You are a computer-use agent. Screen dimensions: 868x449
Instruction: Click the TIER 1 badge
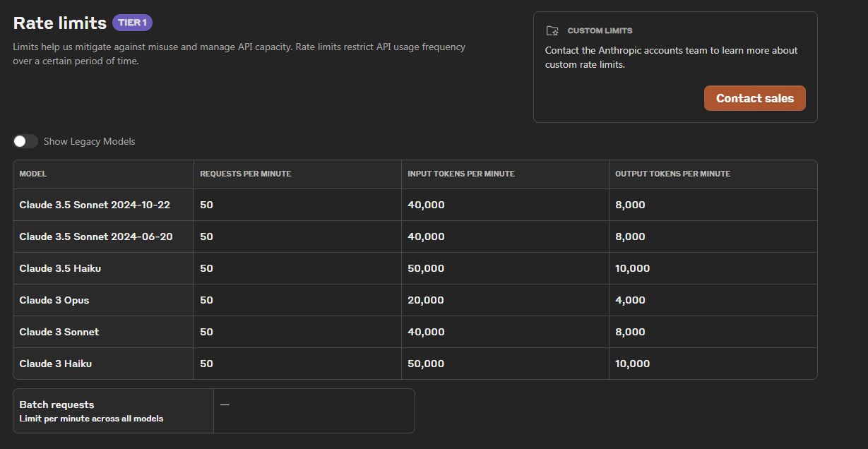(132, 23)
